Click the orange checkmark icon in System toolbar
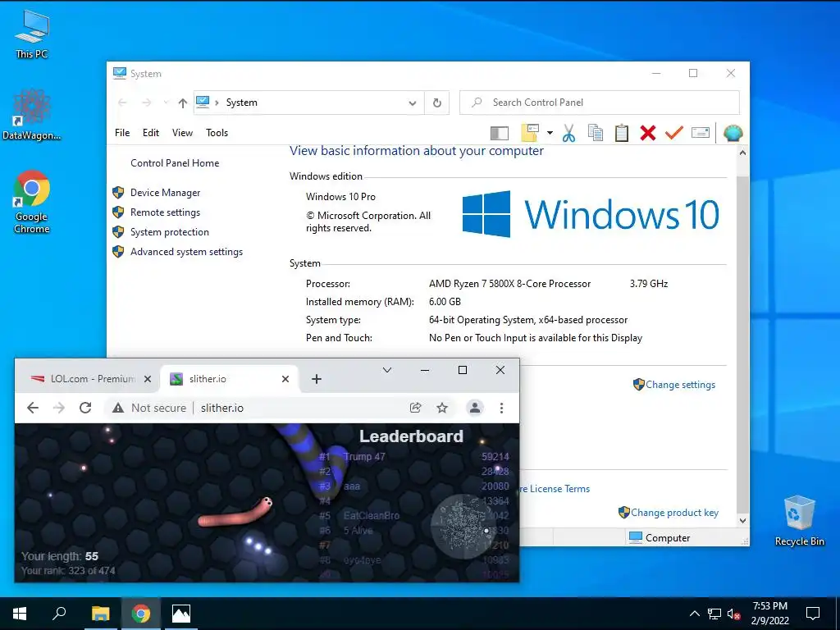 click(674, 132)
